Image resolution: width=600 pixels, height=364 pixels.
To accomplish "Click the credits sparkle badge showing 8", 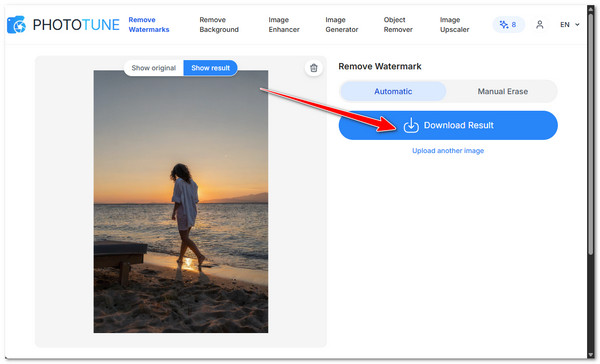I will tap(508, 25).
